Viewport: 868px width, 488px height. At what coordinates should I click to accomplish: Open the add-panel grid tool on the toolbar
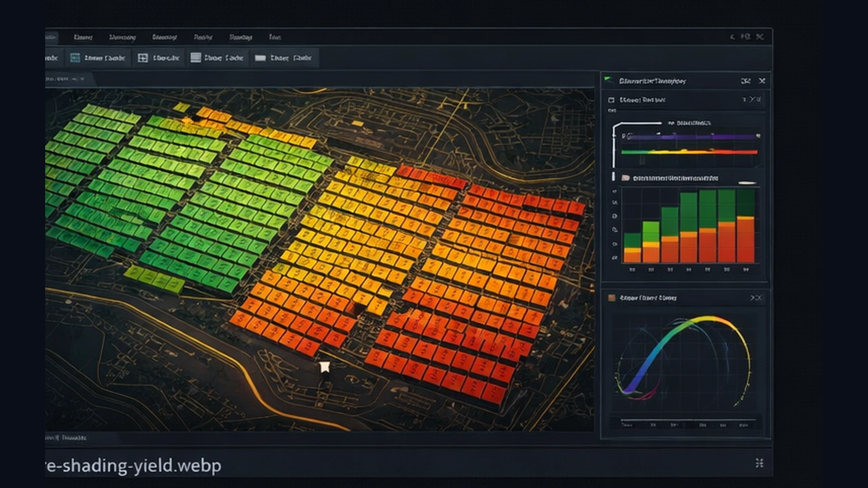[142, 58]
